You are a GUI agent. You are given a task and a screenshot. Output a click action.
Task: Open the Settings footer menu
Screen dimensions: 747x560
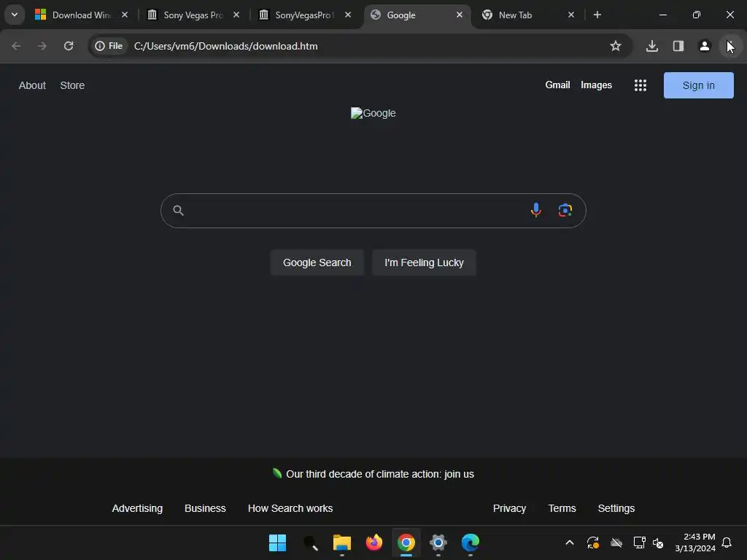(x=616, y=508)
